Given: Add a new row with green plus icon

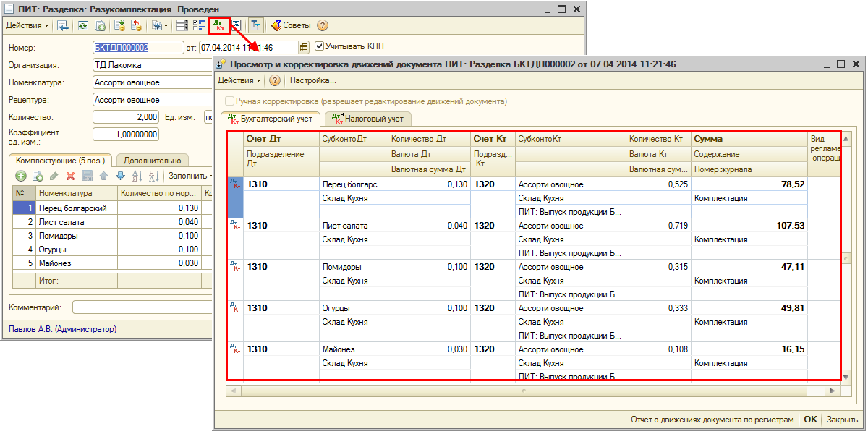Looking at the screenshot, I should (x=21, y=176).
